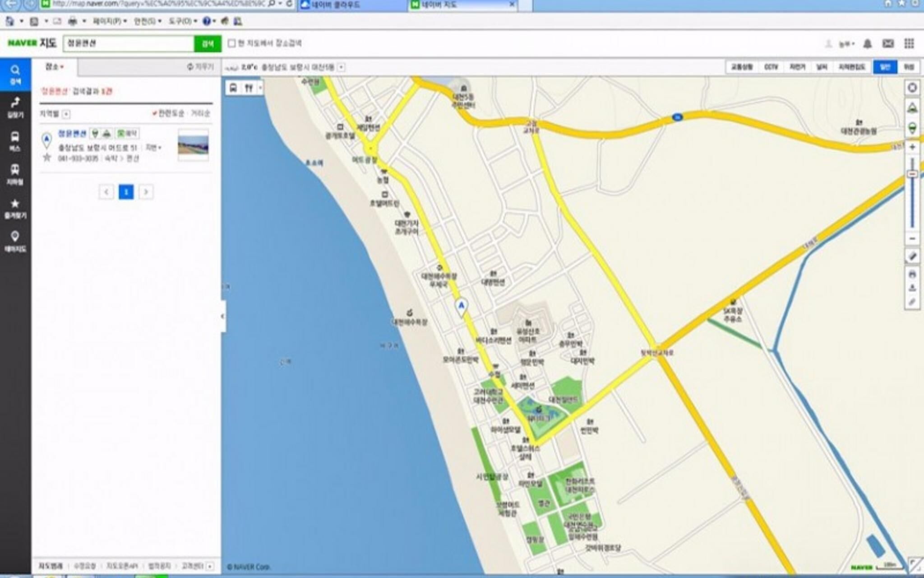This screenshot has height=578, width=924.
Task: Click the favorite star beside search result
Action: tap(47, 158)
